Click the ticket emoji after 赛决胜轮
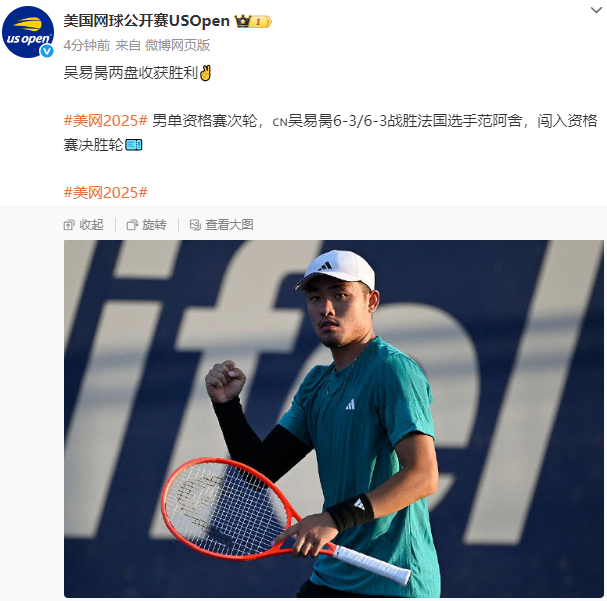This screenshot has height=601, width=607. point(134,145)
